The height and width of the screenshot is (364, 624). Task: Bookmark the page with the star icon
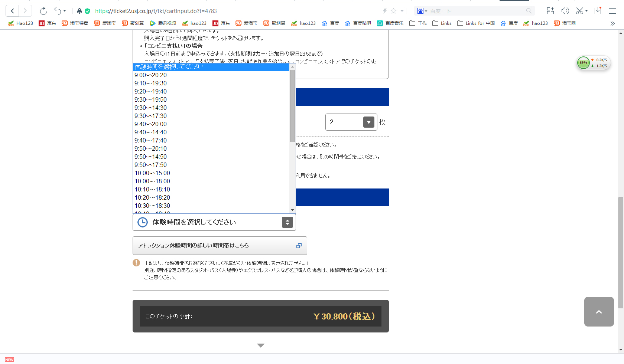tap(394, 11)
